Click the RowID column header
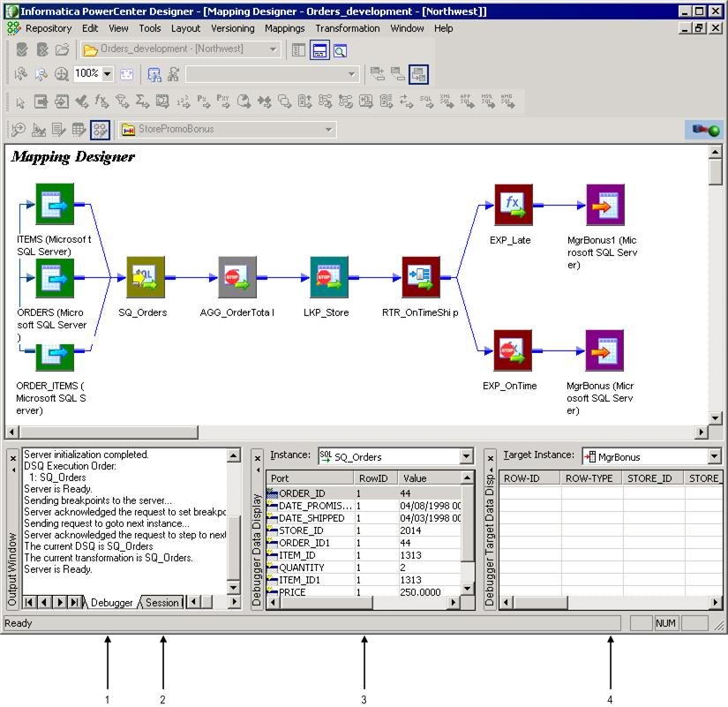Screen dimensions: 728x707 click(375, 478)
